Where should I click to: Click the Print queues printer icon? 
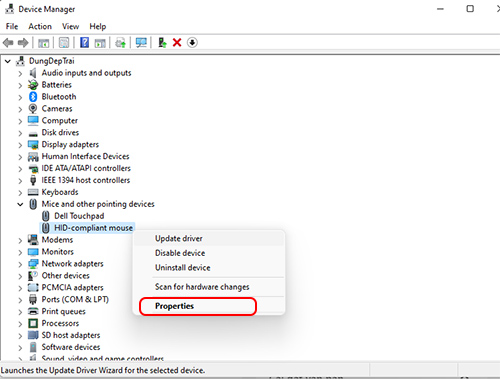[x=33, y=311]
